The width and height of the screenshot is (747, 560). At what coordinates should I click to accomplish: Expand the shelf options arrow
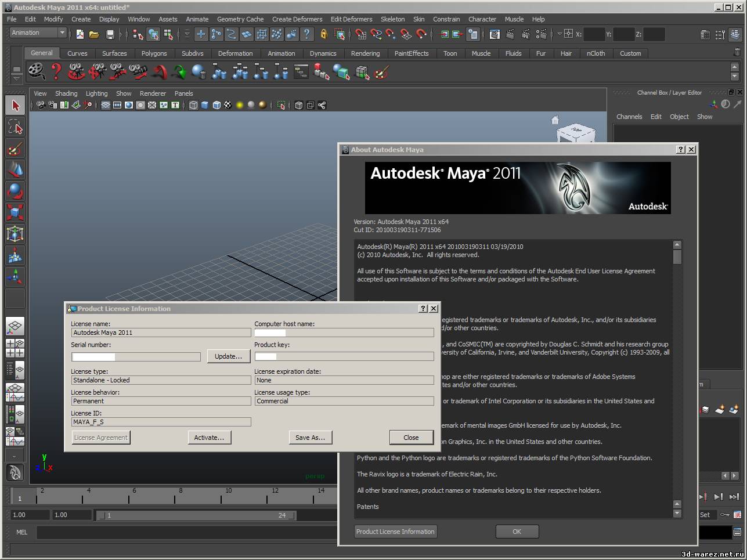16,78
